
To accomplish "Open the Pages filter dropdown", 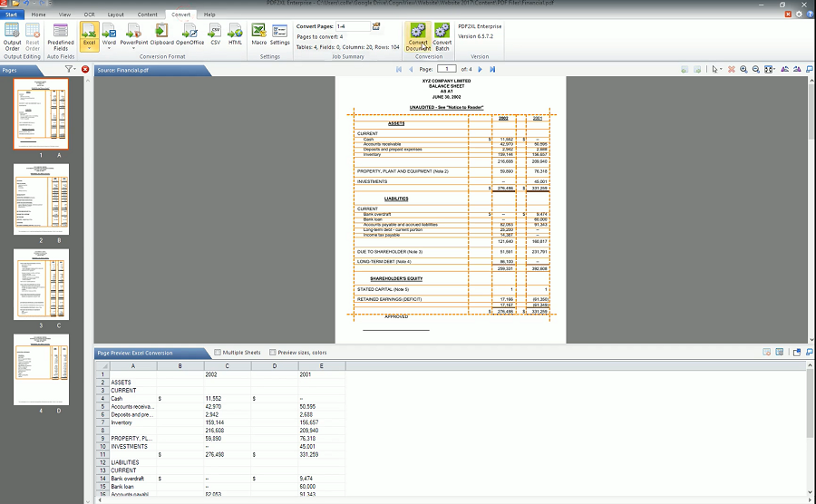I will [70, 69].
